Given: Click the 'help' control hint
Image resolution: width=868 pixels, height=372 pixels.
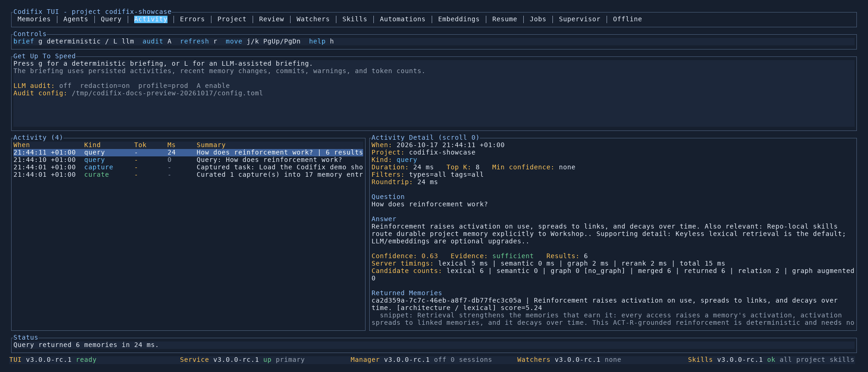Looking at the screenshot, I should [317, 41].
